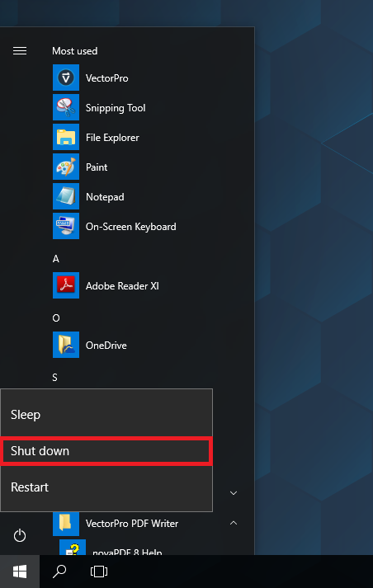
Task: Choose Restart from the power menu
Action: coord(106,487)
